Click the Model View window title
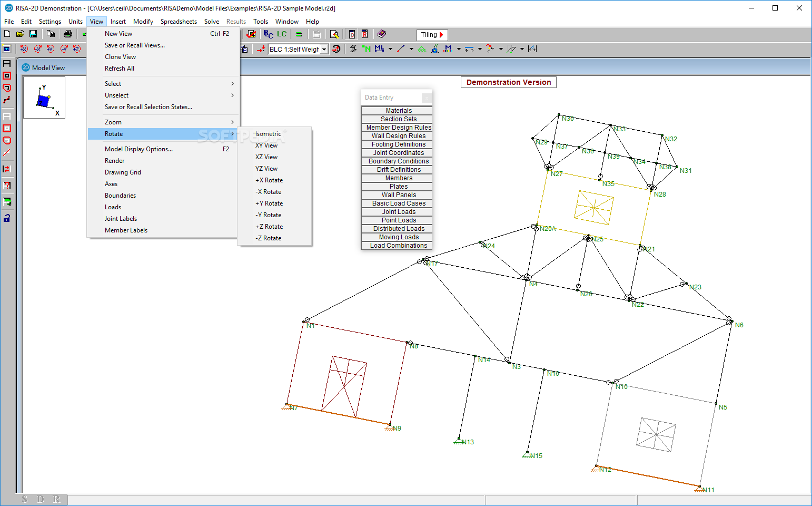812x506 pixels. click(48, 68)
